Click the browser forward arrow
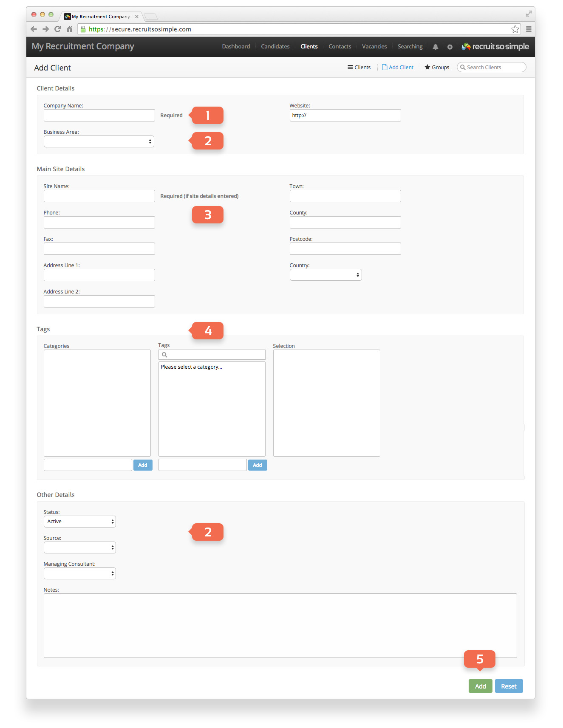 [x=45, y=29]
